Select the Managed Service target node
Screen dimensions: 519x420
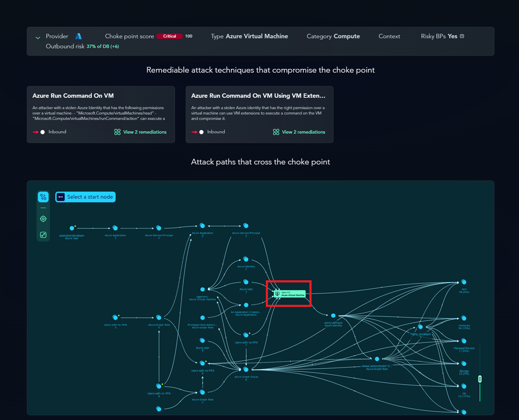[x=464, y=341]
